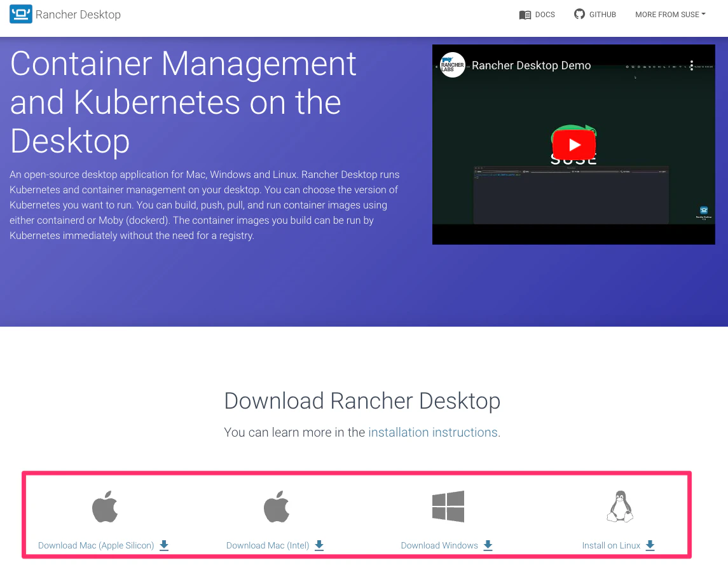Open the video's three-dot options menu

click(691, 65)
